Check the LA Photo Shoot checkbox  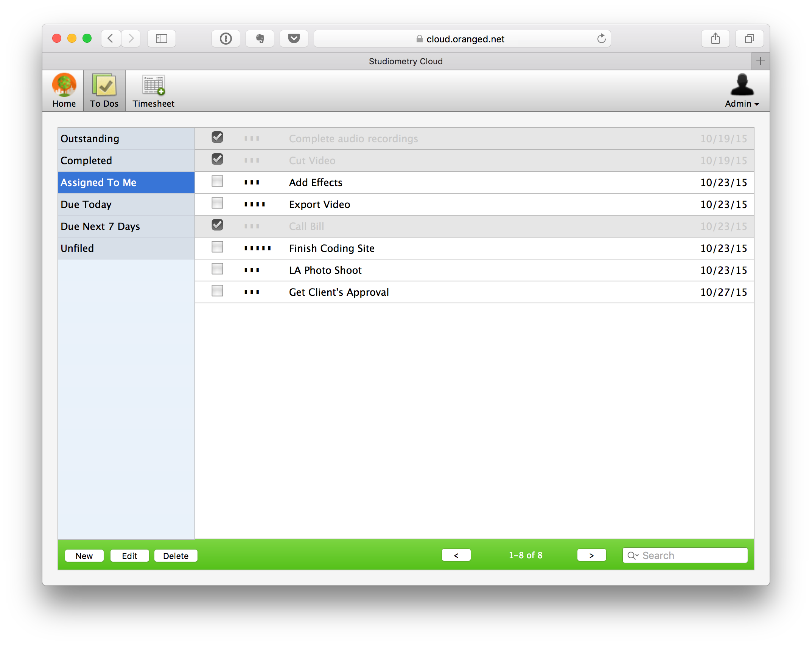(x=217, y=269)
